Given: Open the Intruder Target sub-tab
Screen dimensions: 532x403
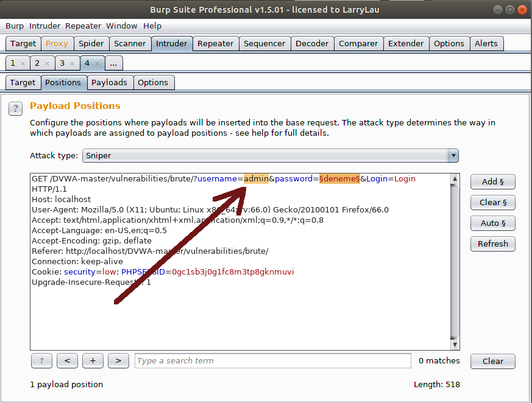Looking at the screenshot, I should pyautogui.click(x=23, y=83).
